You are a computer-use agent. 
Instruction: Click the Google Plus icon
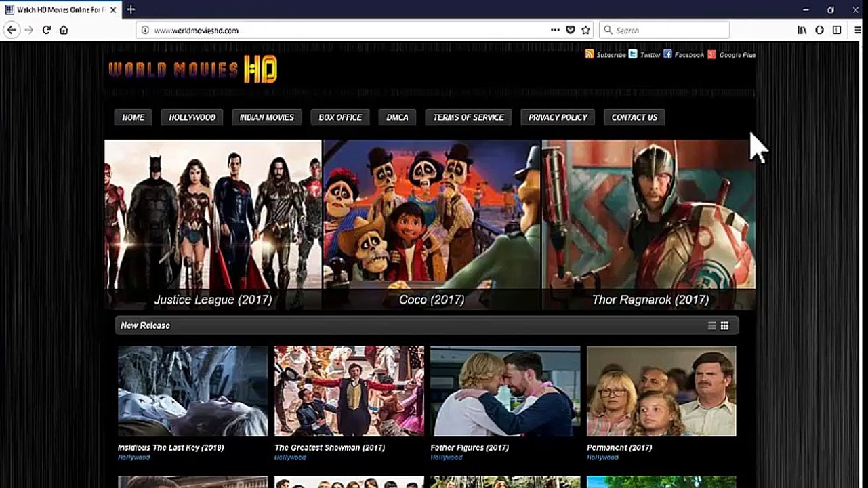click(711, 54)
